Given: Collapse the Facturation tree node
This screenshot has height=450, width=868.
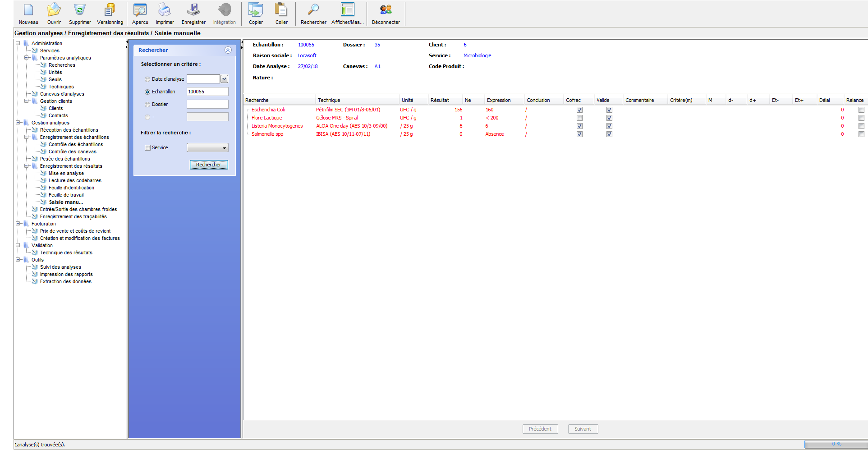Looking at the screenshot, I should point(18,224).
